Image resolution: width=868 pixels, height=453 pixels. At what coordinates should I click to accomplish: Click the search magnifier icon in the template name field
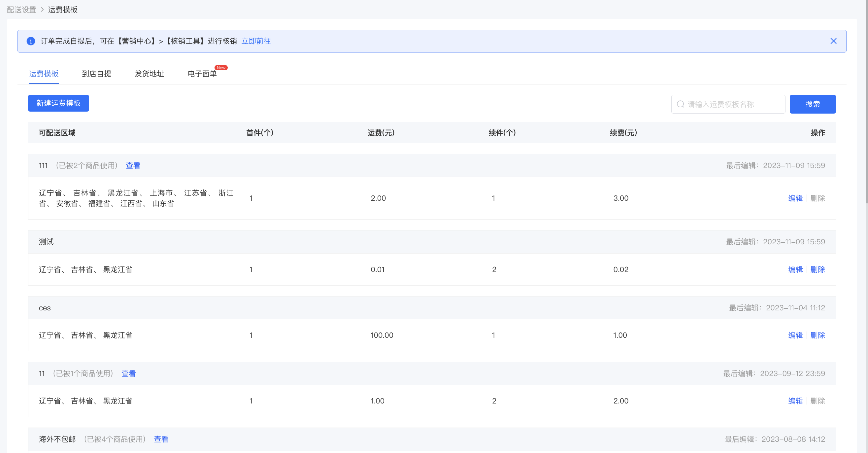click(680, 104)
